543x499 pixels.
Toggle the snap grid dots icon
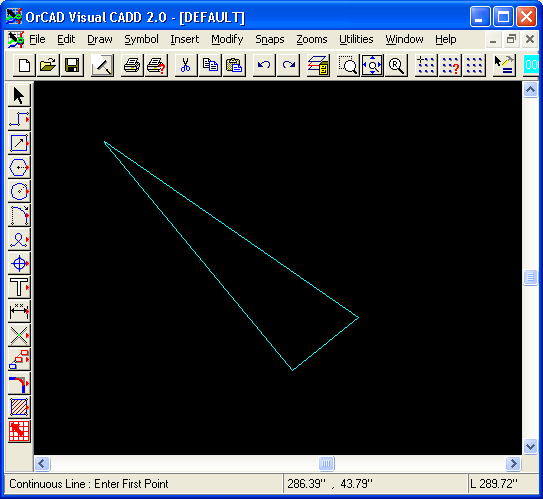pyautogui.click(x=426, y=65)
